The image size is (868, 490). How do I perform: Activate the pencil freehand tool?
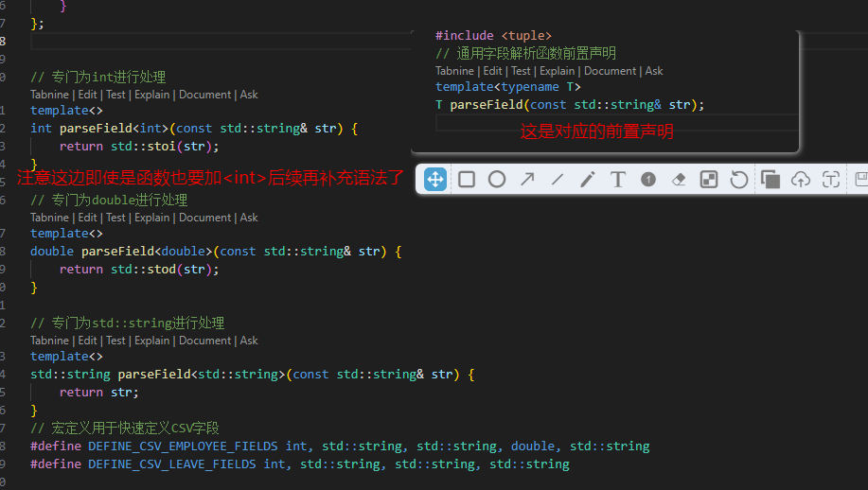tap(588, 179)
